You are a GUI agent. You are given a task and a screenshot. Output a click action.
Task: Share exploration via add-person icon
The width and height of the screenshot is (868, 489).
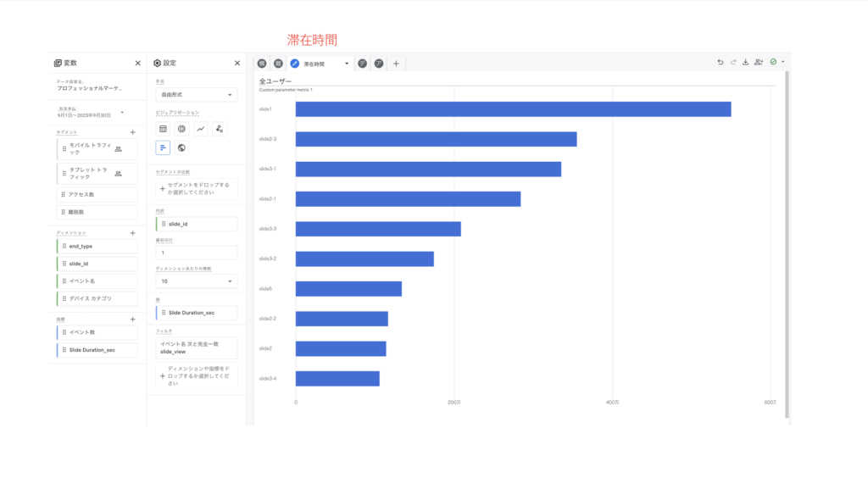759,62
